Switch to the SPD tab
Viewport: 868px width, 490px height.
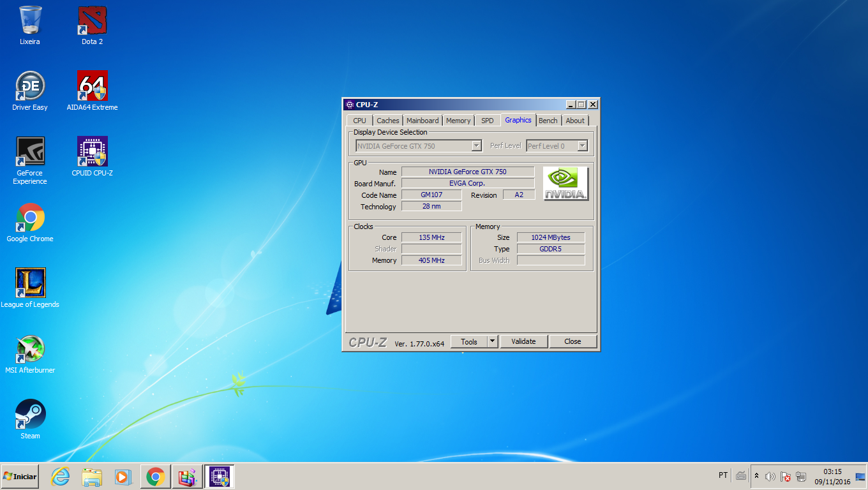[x=488, y=121]
